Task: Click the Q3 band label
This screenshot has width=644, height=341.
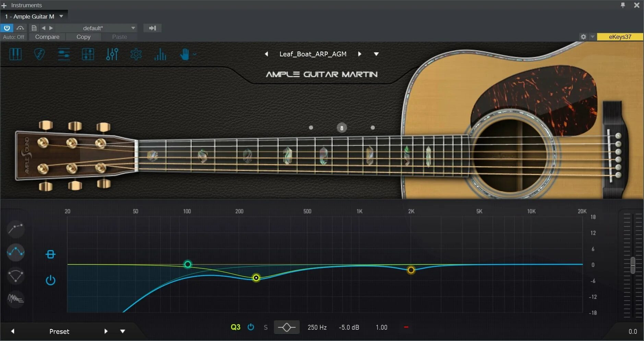Action: pyautogui.click(x=236, y=327)
